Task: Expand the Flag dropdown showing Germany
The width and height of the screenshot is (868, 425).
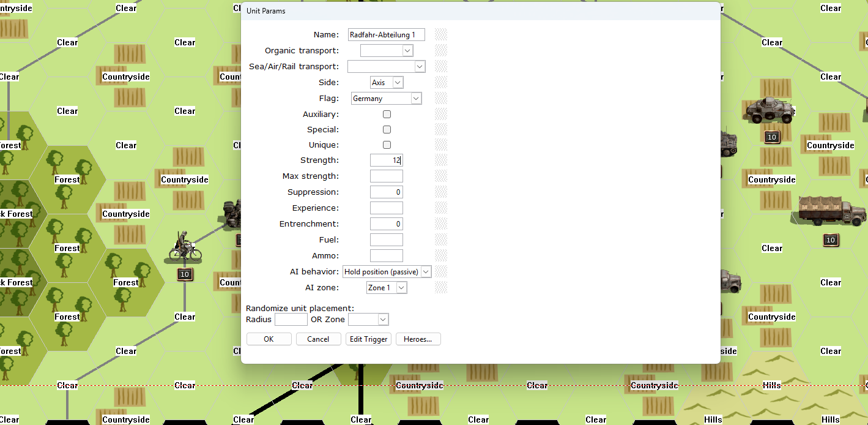Action: coord(387,99)
